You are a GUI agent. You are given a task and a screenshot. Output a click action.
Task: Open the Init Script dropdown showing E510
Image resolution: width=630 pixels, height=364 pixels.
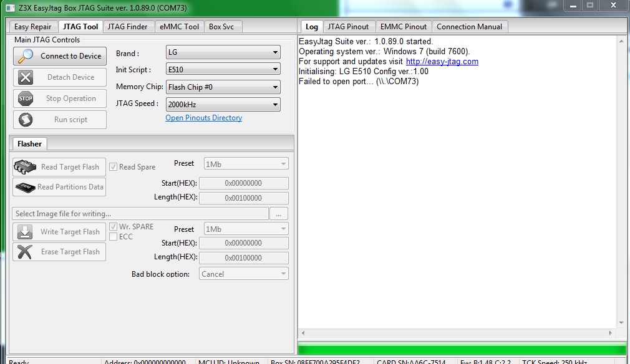point(223,69)
